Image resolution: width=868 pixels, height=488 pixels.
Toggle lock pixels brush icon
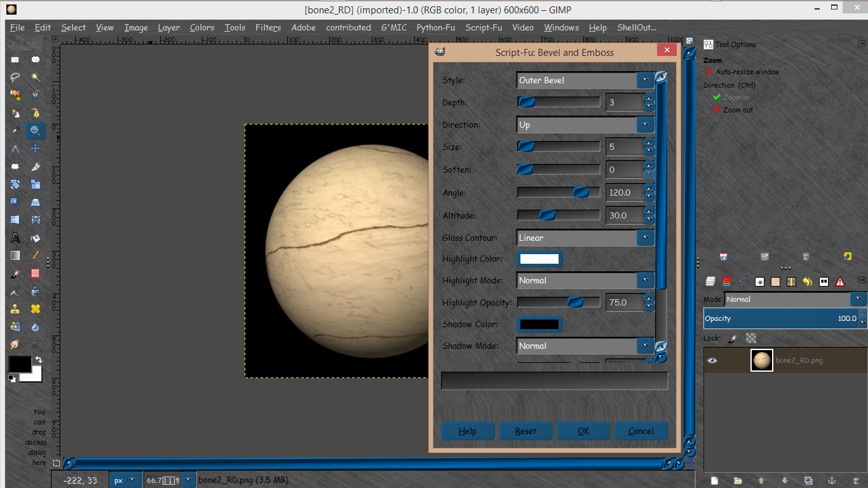[x=733, y=339]
